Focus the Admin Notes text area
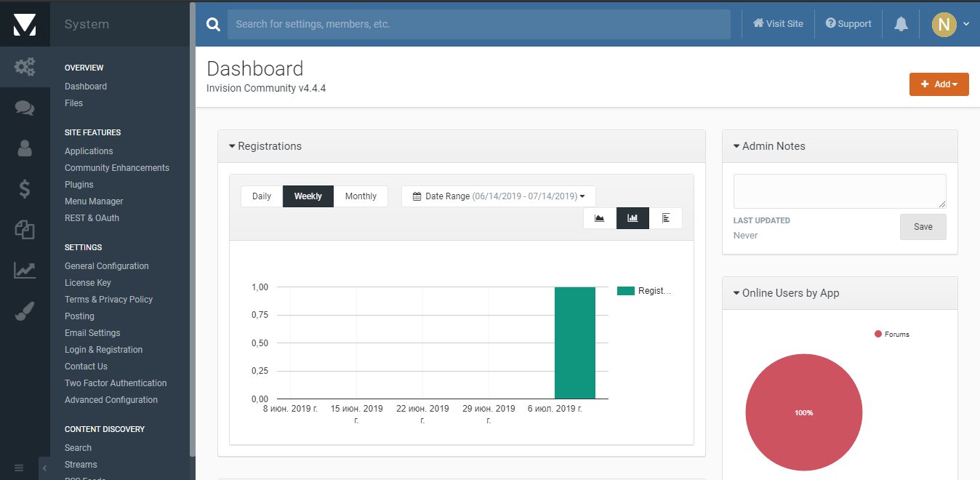This screenshot has height=480, width=980. [x=840, y=191]
